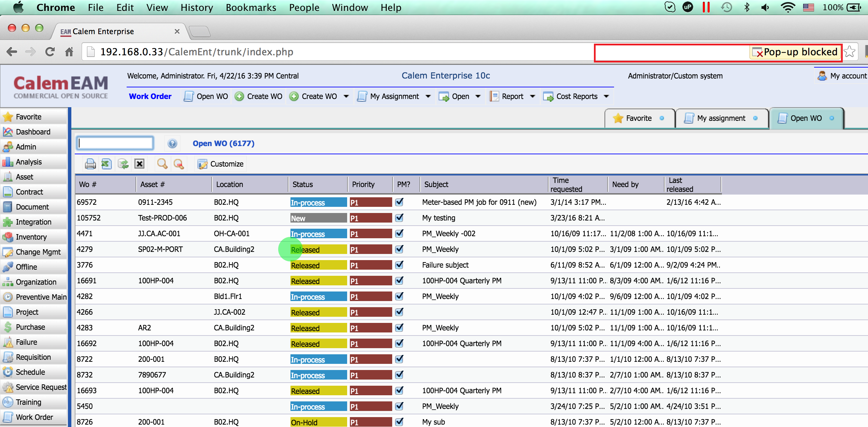The width and height of the screenshot is (868, 427).
Task: Click the first Create WO button
Action: (259, 97)
